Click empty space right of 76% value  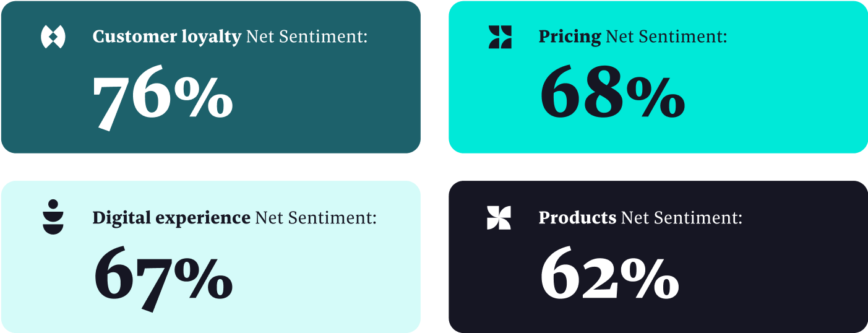[x=328, y=99]
